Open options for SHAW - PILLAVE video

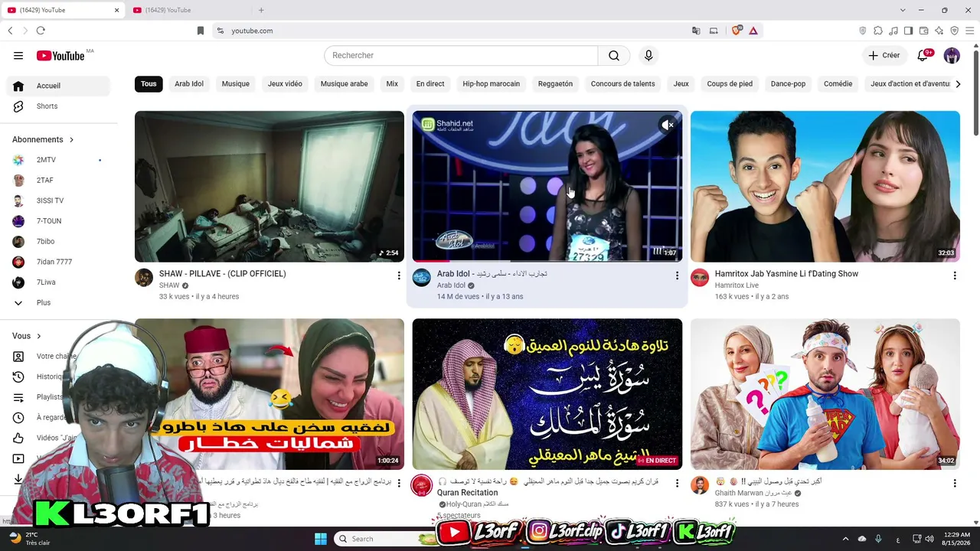coord(398,275)
